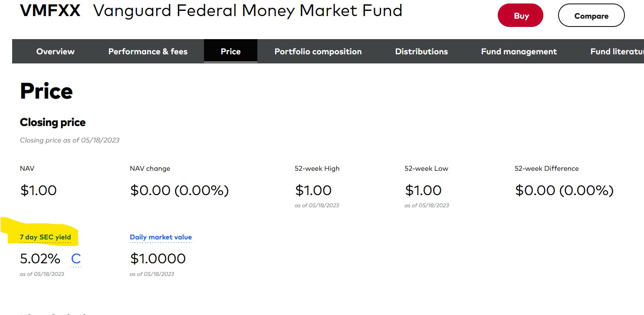Switch to Performance & fees tab
The height and width of the screenshot is (315, 644).
(148, 51)
